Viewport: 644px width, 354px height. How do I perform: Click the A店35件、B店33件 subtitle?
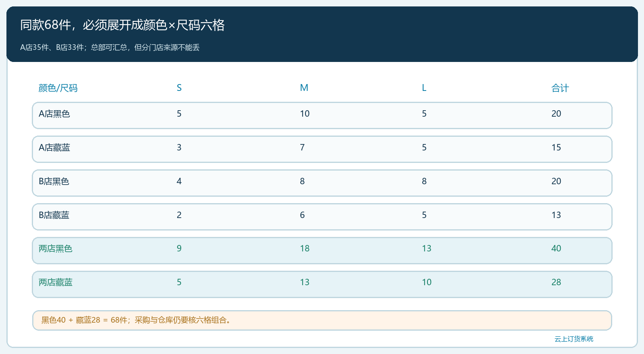(x=110, y=47)
